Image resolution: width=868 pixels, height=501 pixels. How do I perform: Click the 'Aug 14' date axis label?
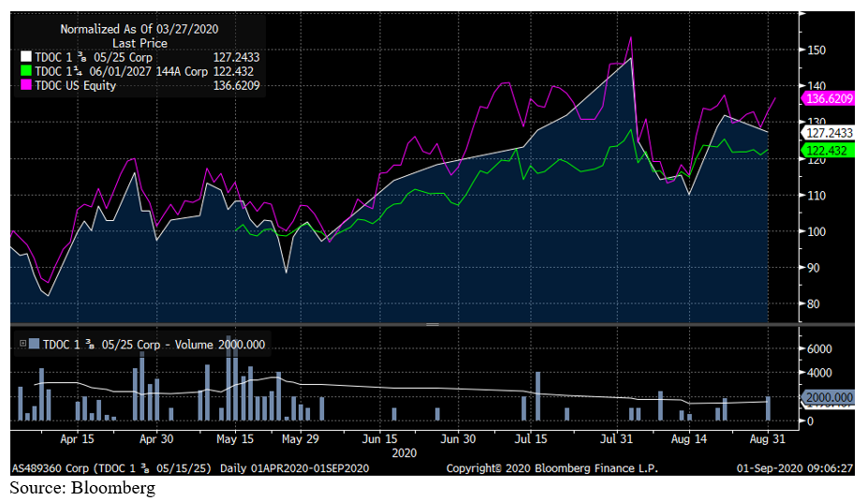pos(688,439)
